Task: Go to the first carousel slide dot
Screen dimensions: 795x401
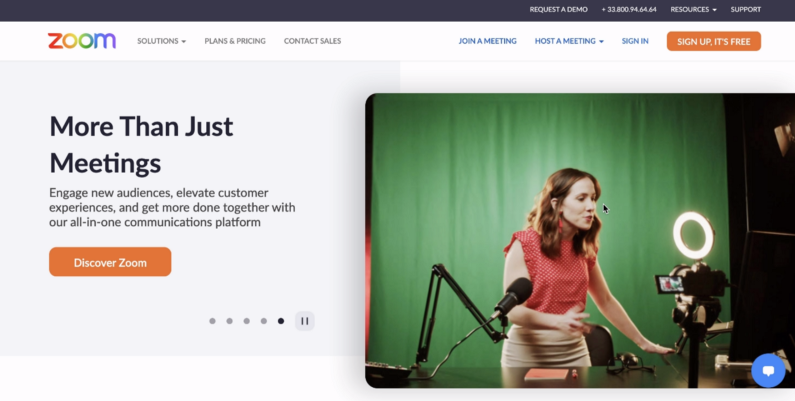Action: tap(212, 321)
